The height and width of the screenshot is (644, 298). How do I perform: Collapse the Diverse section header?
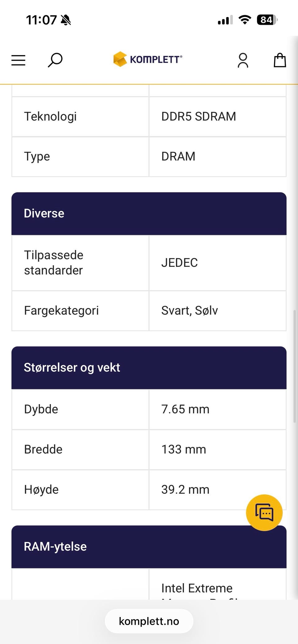tap(149, 214)
